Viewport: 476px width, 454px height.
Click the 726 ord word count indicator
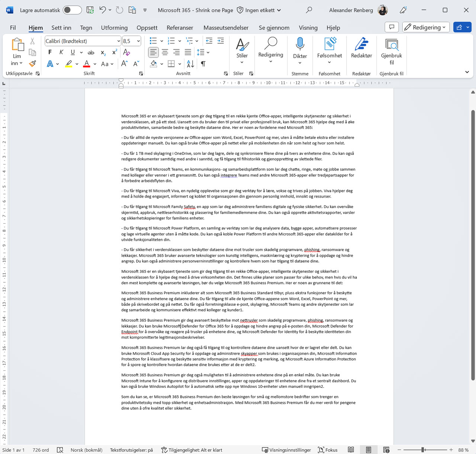click(40, 450)
